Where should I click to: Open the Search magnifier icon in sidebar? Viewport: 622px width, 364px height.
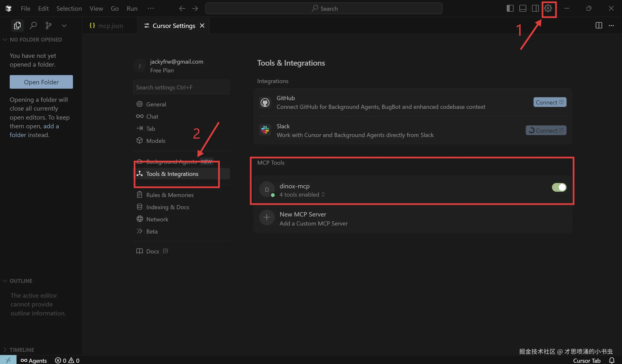click(x=33, y=26)
